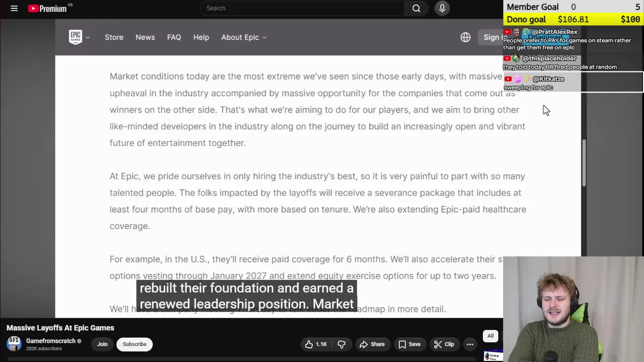Click the 282K subscribers text
The width and height of the screenshot is (644, 362).
[x=44, y=348]
